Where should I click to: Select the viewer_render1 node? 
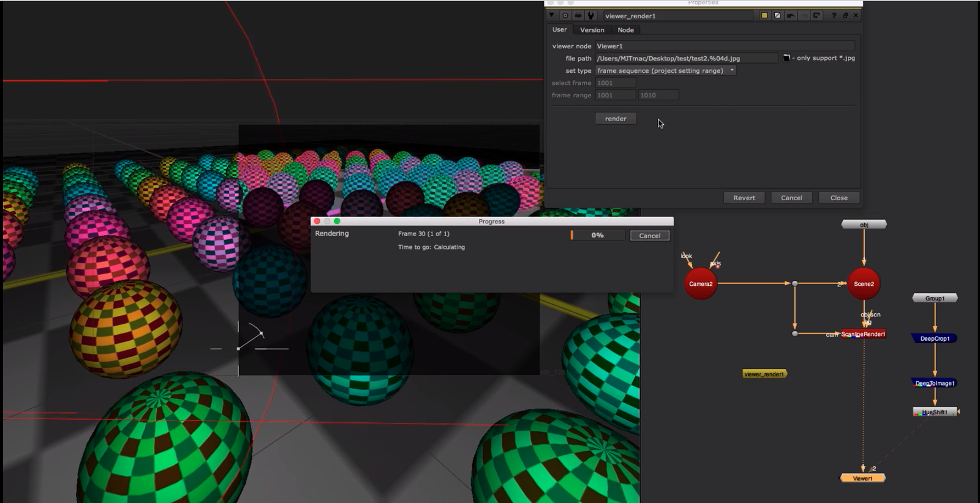click(764, 374)
